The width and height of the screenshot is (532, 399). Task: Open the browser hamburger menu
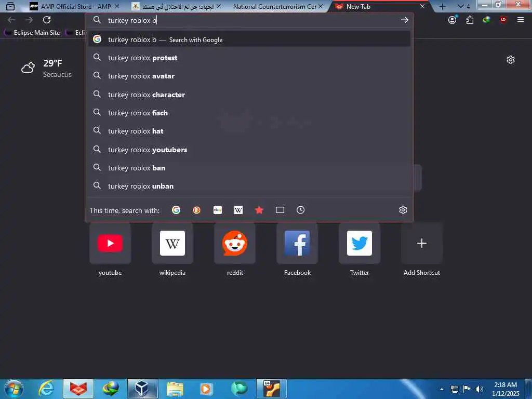click(521, 20)
